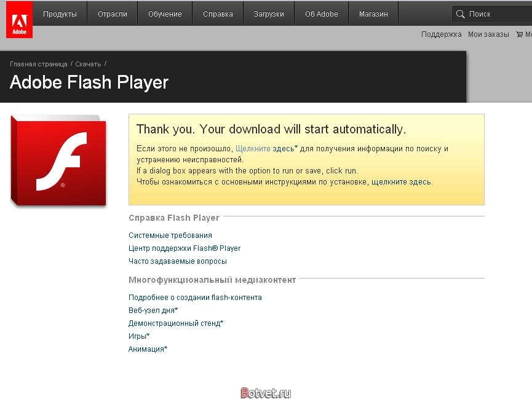
Task: Open the Мои заказы link
Action: point(488,34)
